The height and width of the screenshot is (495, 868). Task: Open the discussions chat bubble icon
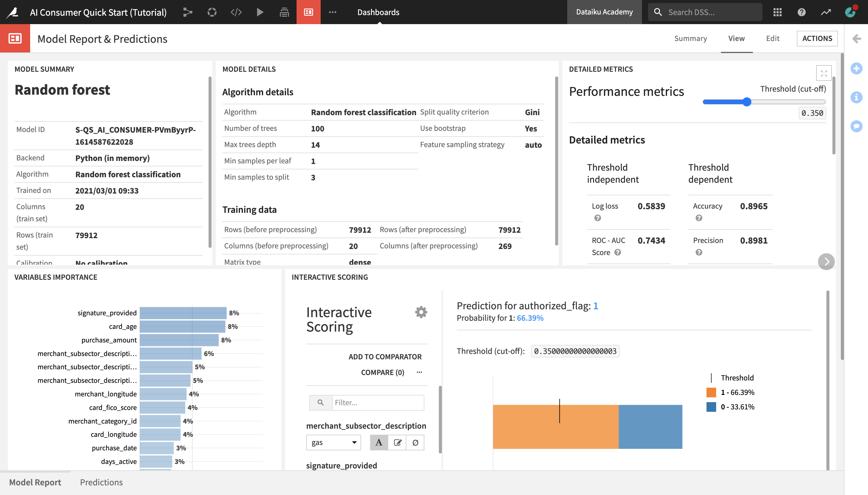(x=856, y=127)
